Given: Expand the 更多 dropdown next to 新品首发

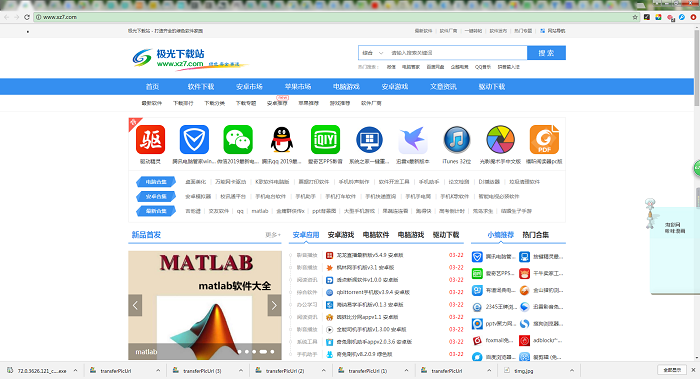Looking at the screenshot, I should 273,235.
